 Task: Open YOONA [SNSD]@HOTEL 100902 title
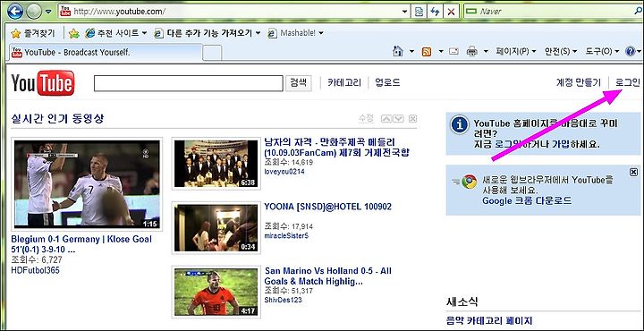tap(327, 207)
